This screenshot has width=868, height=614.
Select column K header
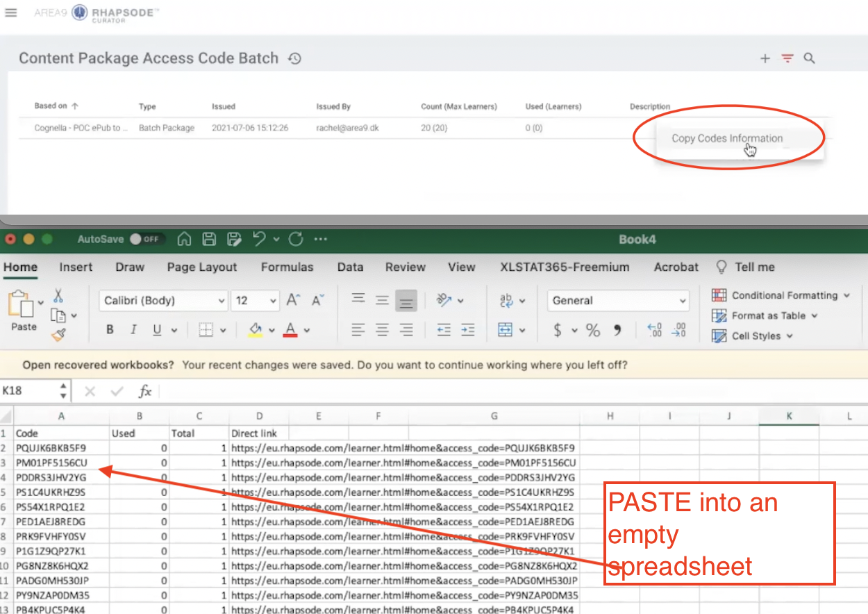point(789,416)
